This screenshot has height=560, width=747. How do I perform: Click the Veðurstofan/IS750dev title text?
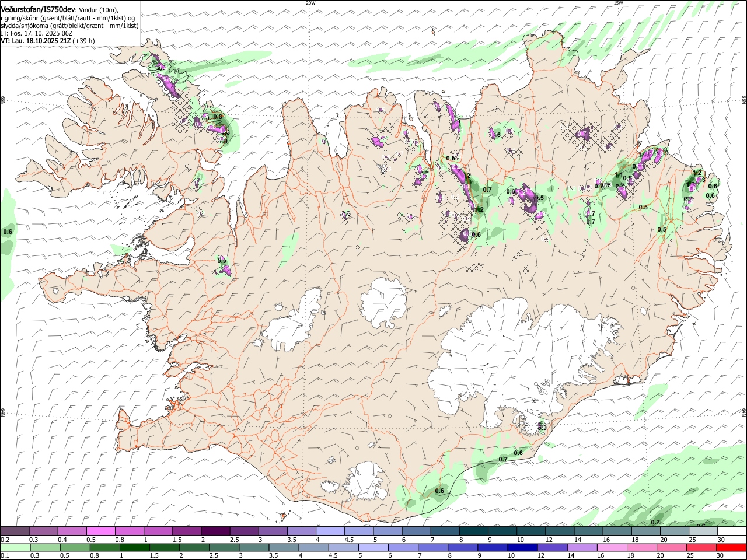[38, 9]
